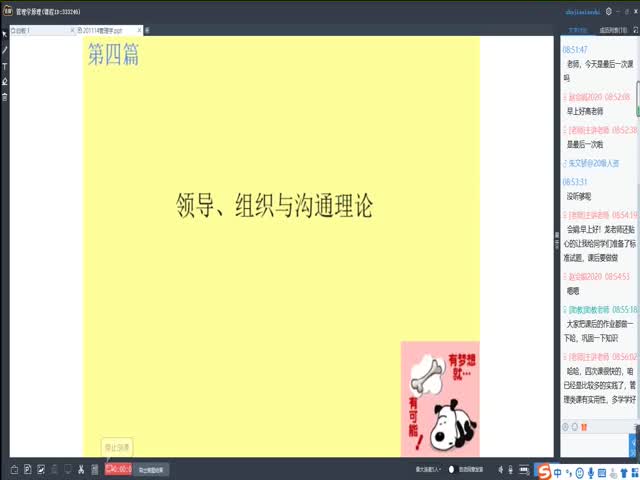Click the calculator-like icon in the bottom toolbar
Viewport: 640px width, 480px height.
95,469
